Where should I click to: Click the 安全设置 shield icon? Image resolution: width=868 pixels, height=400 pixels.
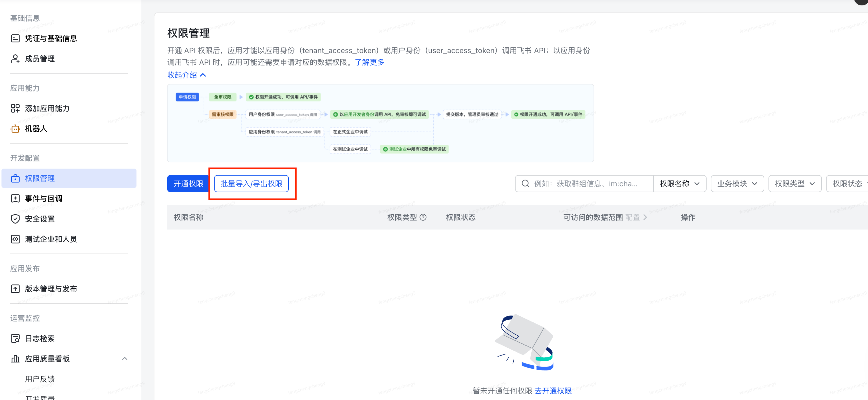click(15, 219)
